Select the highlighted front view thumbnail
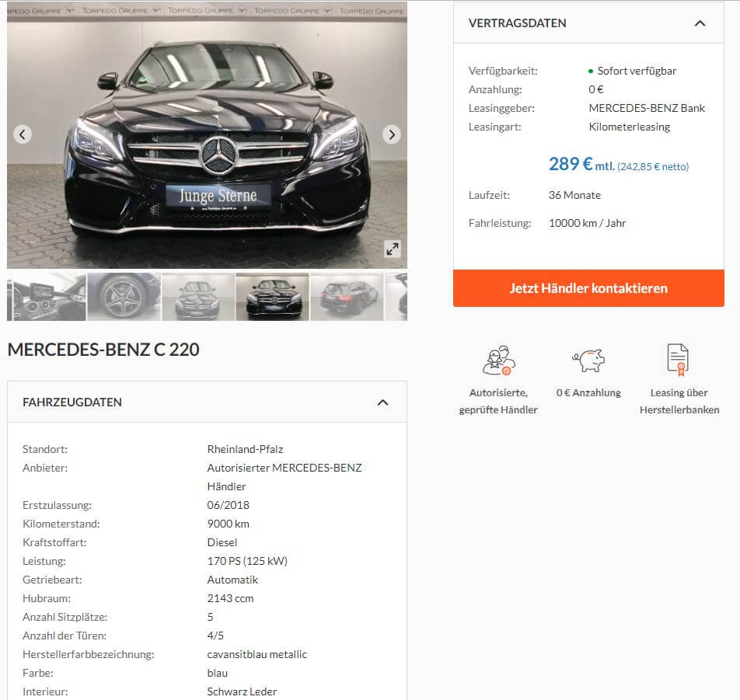This screenshot has height=700, width=740. 272,297
